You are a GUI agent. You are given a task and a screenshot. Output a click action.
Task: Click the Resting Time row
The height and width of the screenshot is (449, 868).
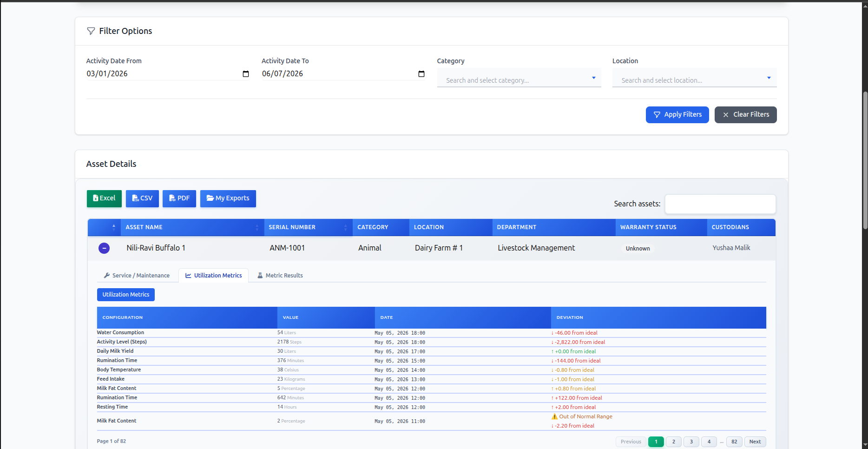coord(431,407)
